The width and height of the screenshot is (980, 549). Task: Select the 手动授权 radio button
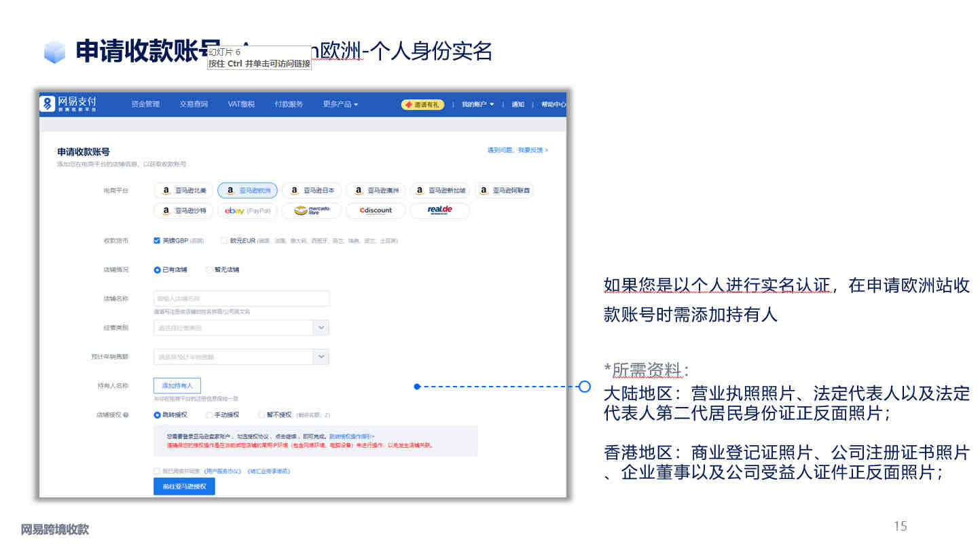[x=209, y=414]
